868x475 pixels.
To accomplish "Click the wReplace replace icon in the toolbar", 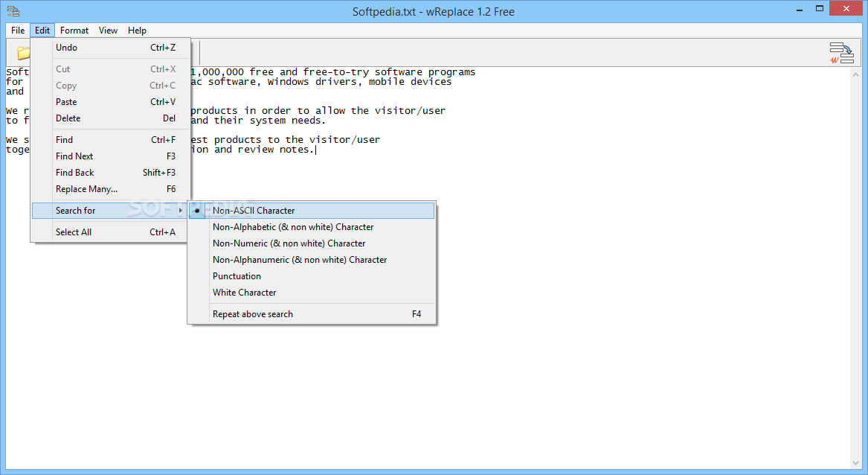I will click(841, 53).
